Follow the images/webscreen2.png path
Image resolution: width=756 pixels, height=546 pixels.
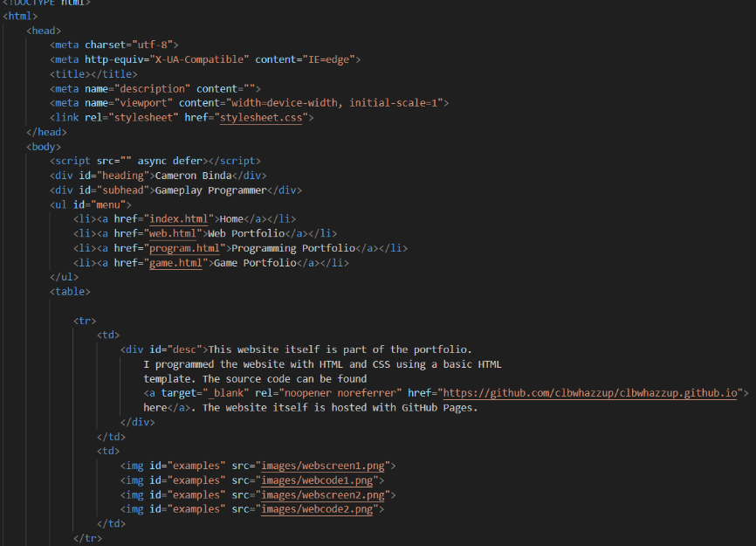325,495
